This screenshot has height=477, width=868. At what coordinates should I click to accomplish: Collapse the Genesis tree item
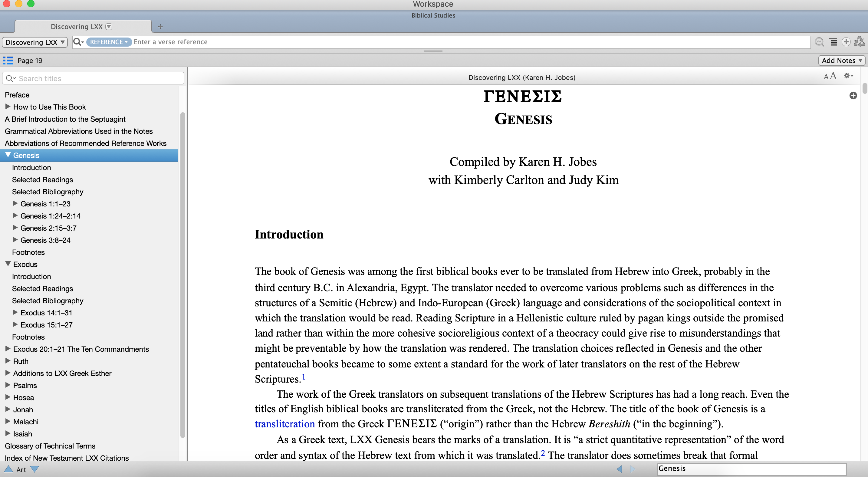click(x=8, y=155)
